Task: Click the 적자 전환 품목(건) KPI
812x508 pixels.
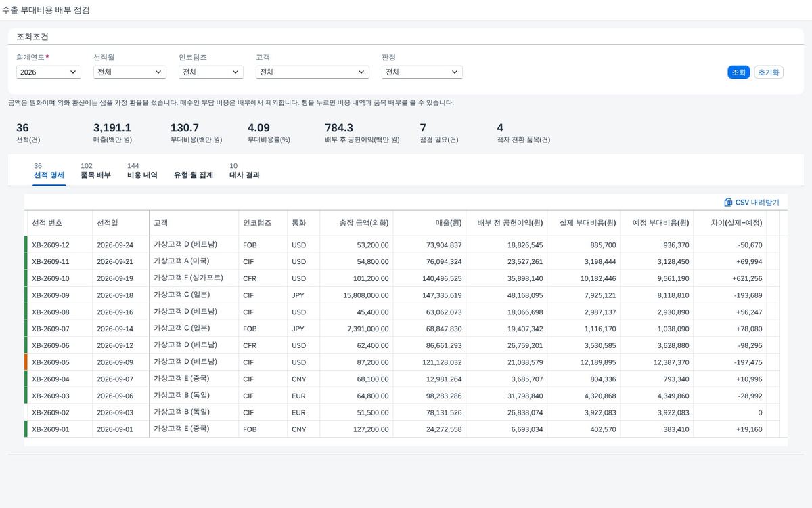Action: [523, 133]
